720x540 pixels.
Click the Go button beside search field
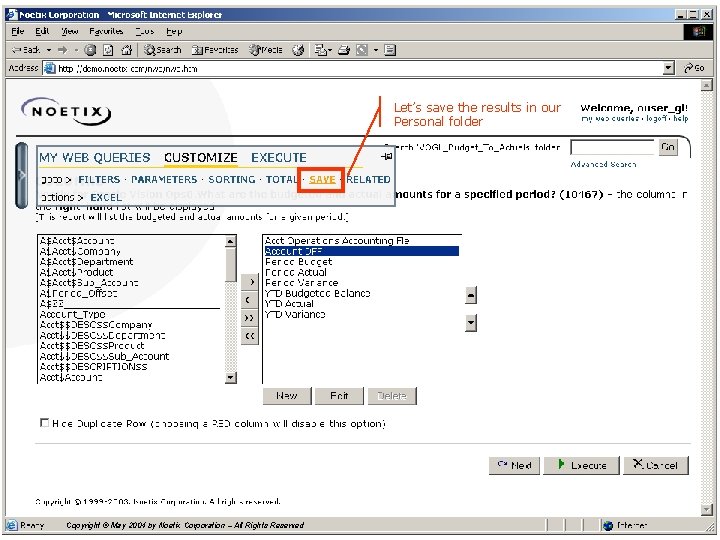click(x=668, y=147)
